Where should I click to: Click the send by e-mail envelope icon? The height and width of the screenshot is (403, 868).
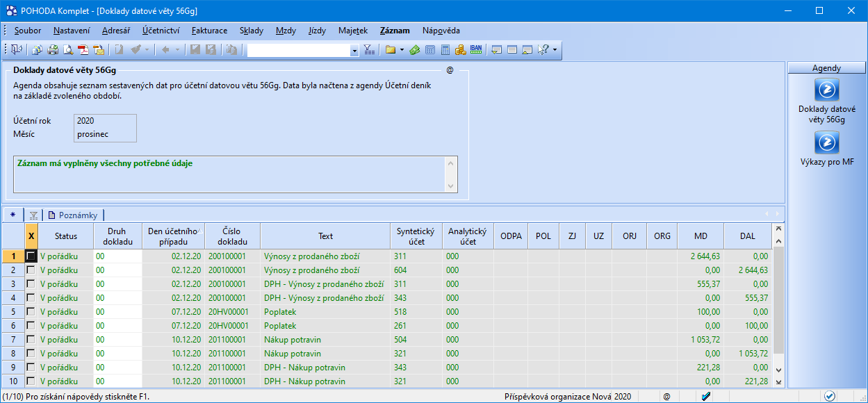[99, 50]
